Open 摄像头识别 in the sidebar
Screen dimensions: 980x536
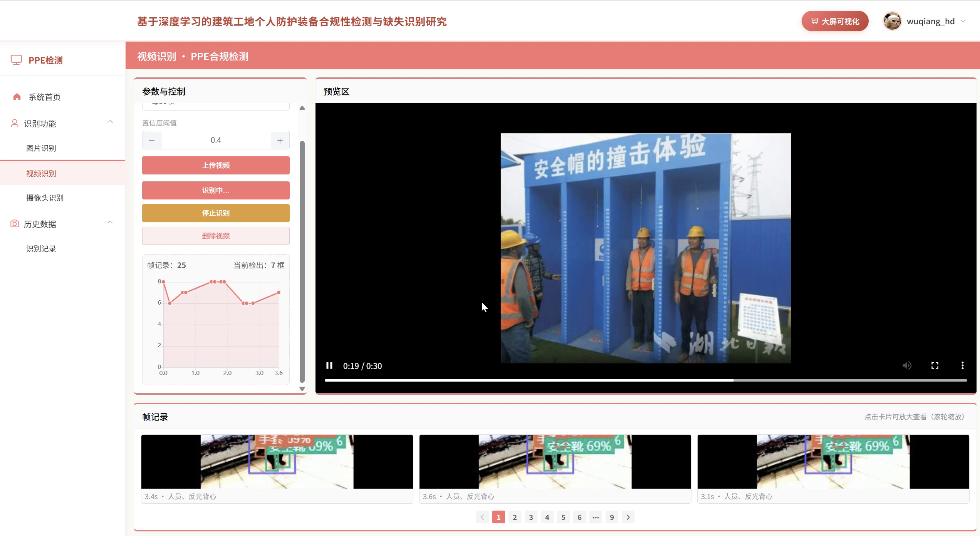(63, 198)
